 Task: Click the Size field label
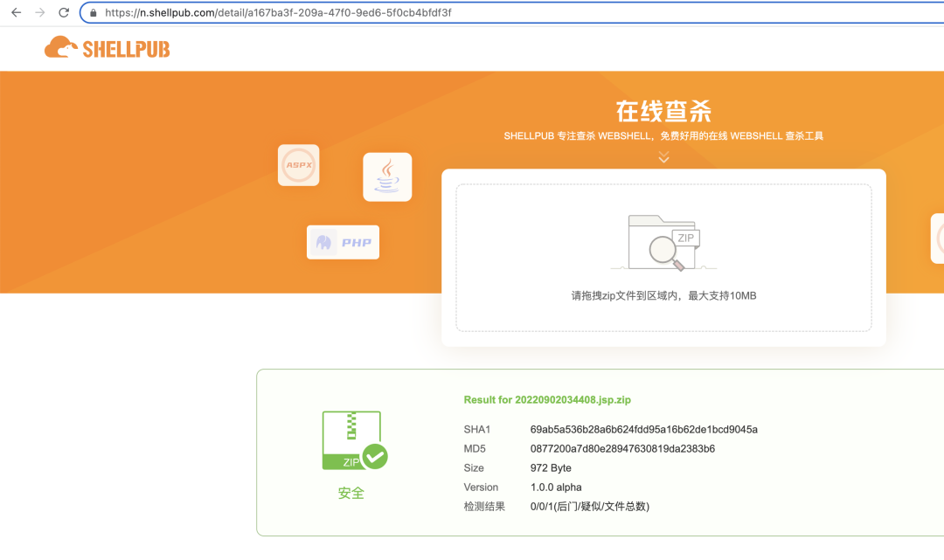click(x=474, y=468)
